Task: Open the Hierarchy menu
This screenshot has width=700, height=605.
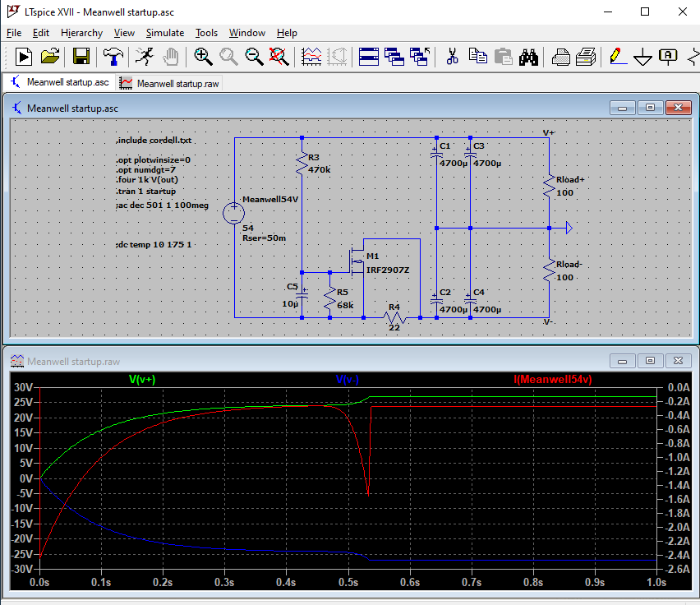Action: coord(80,33)
